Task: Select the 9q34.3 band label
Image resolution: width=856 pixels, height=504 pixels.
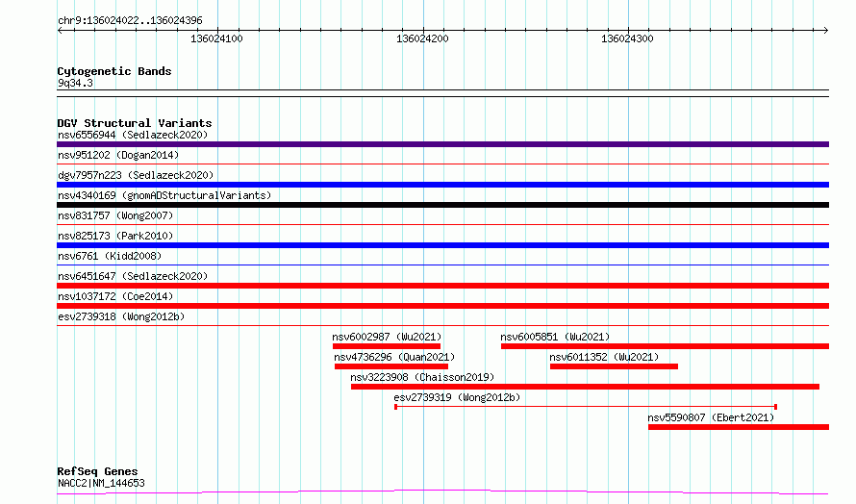Action: pos(75,83)
